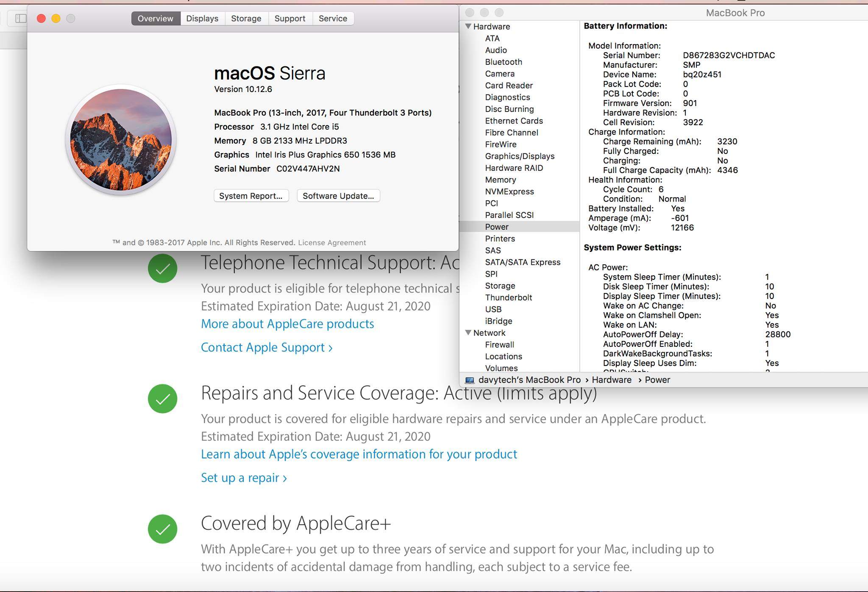Viewport: 868px width, 592px height.
Task: Select SPI in hardware list
Action: 491,274
